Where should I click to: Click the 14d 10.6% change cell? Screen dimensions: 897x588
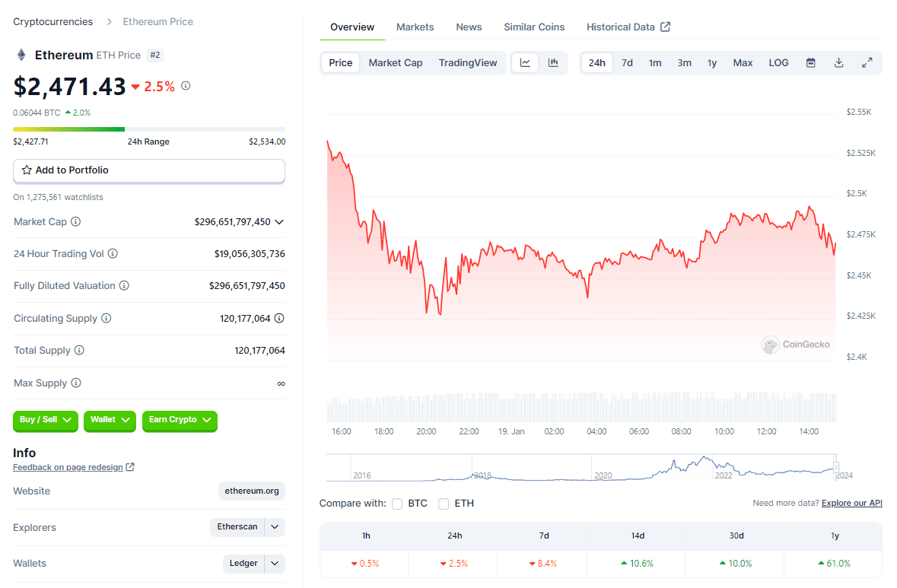[638, 564]
